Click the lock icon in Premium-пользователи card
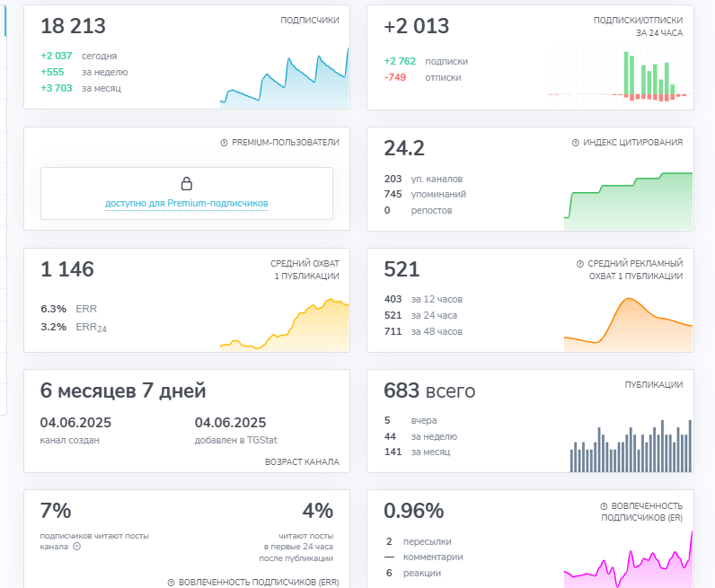This screenshot has height=588, width=715. [x=187, y=184]
